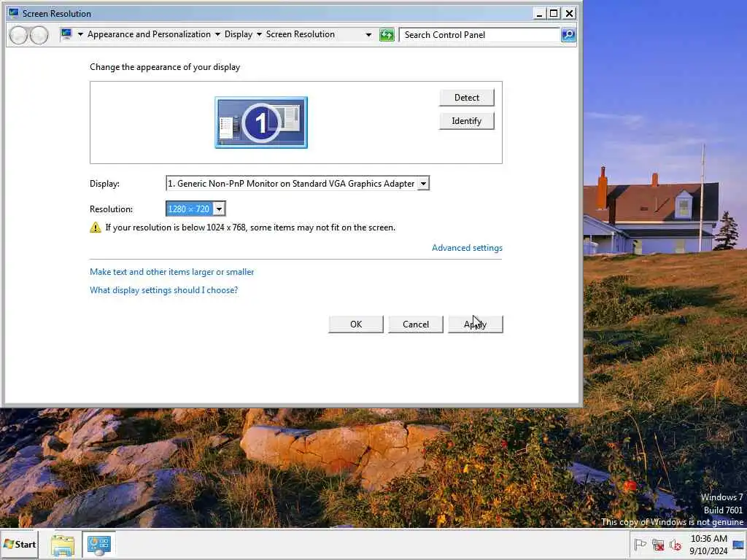Click the Control Panel icon in address bar
The image size is (747, 560).
(x=66, y=34)
